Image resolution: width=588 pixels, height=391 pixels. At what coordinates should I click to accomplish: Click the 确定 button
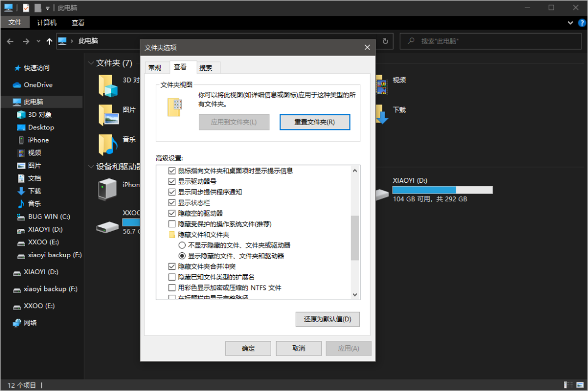click(248, 348)
